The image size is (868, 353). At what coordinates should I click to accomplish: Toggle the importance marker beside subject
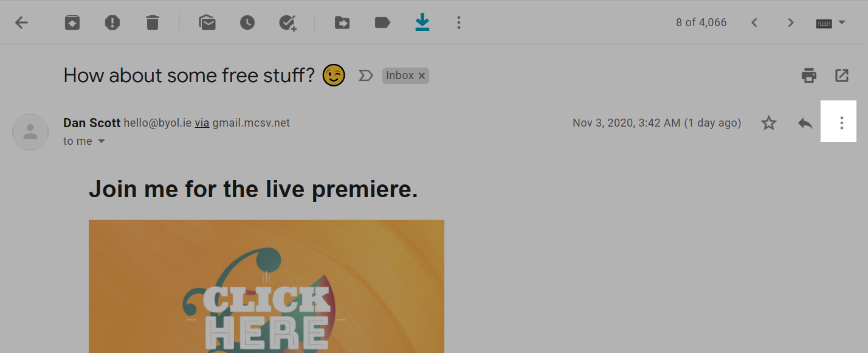point(365,75)
